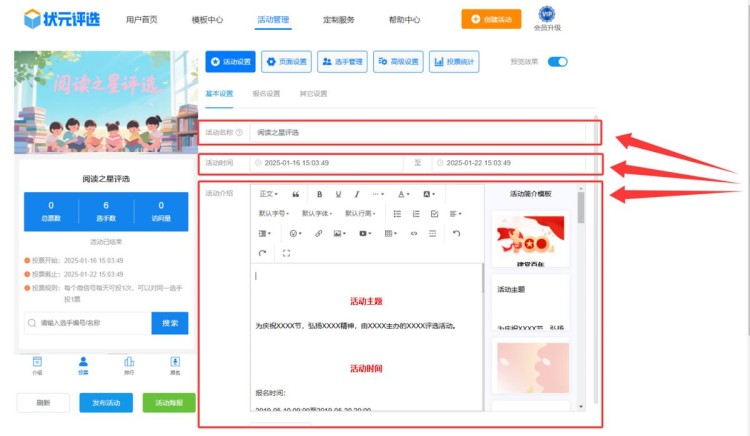Viewport: 750px width, 436px height.
Task: Enter fullscreen editing mode
Action: tap(287, 253)
